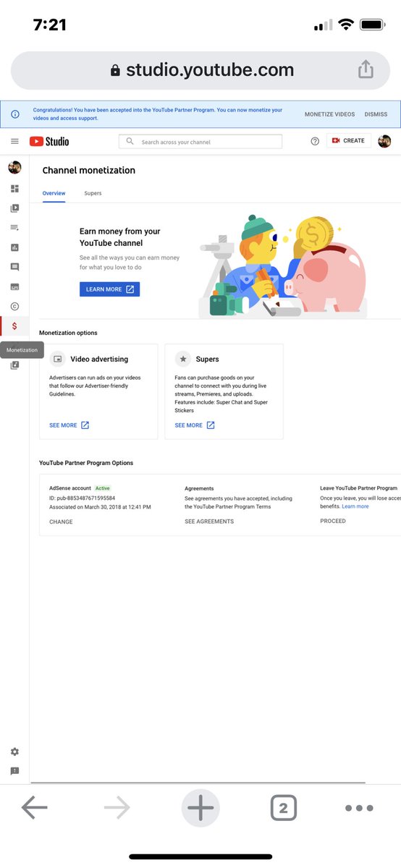Switch to the Overview tab
Viewport: 401px width, 868px height.
point(54,193)
